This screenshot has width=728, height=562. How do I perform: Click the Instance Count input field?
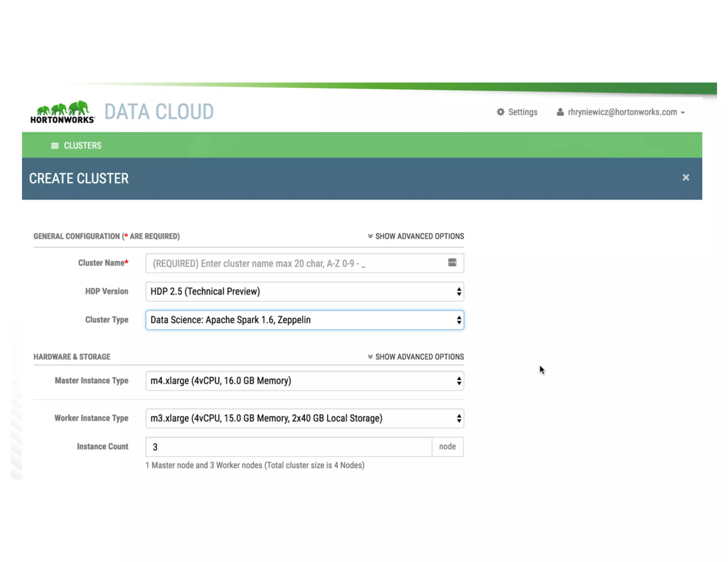(288, 447)
